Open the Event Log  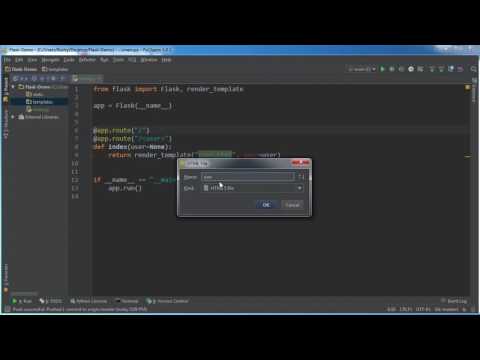click(454, 301)
